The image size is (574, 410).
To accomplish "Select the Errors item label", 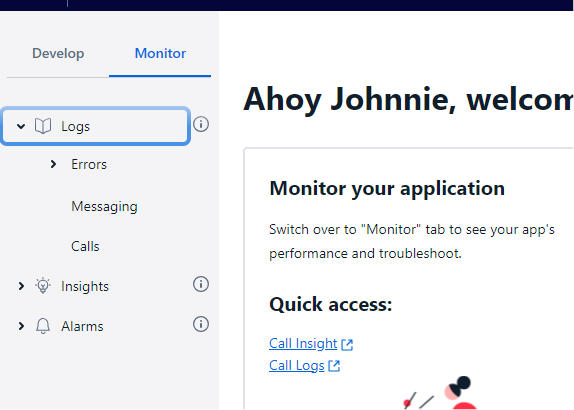I will [89, 164].
